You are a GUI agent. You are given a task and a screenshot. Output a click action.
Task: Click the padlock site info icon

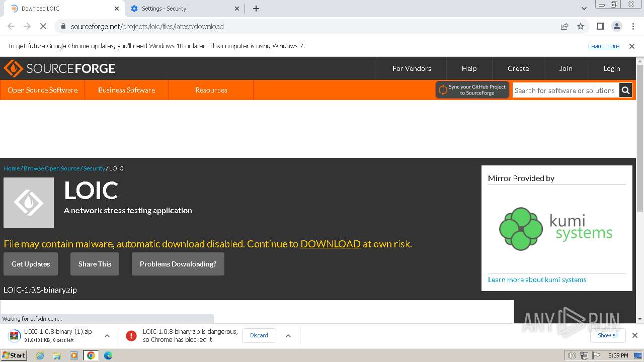(x=63, y=26)
